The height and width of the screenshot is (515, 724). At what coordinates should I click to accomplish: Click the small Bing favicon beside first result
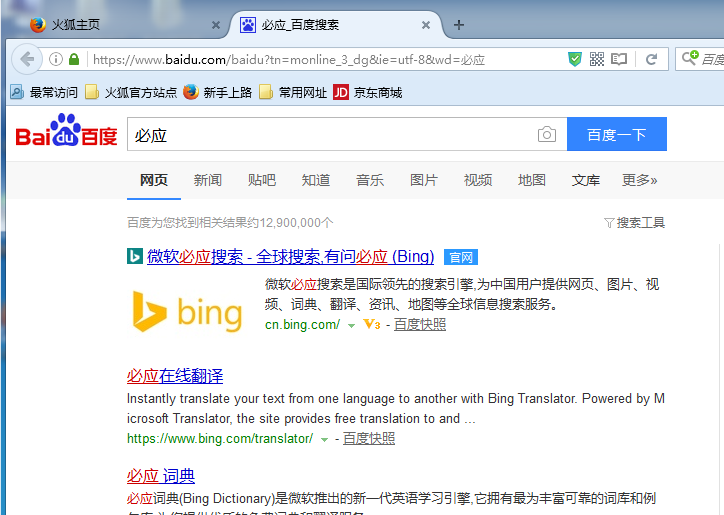(135, 256)
